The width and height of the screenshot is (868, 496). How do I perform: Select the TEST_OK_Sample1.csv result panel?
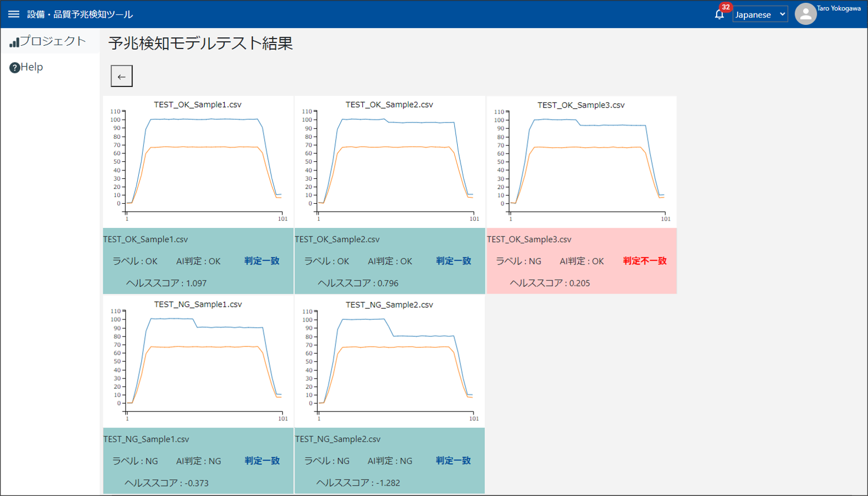pyautogui.click(x=198, y=261)
